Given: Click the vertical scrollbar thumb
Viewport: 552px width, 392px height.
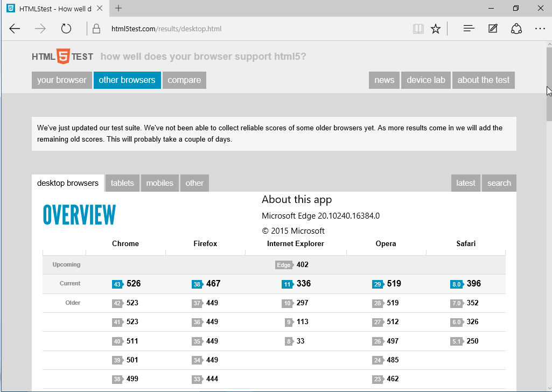Looking at the screenshot, I should click(x=549, y=84).
